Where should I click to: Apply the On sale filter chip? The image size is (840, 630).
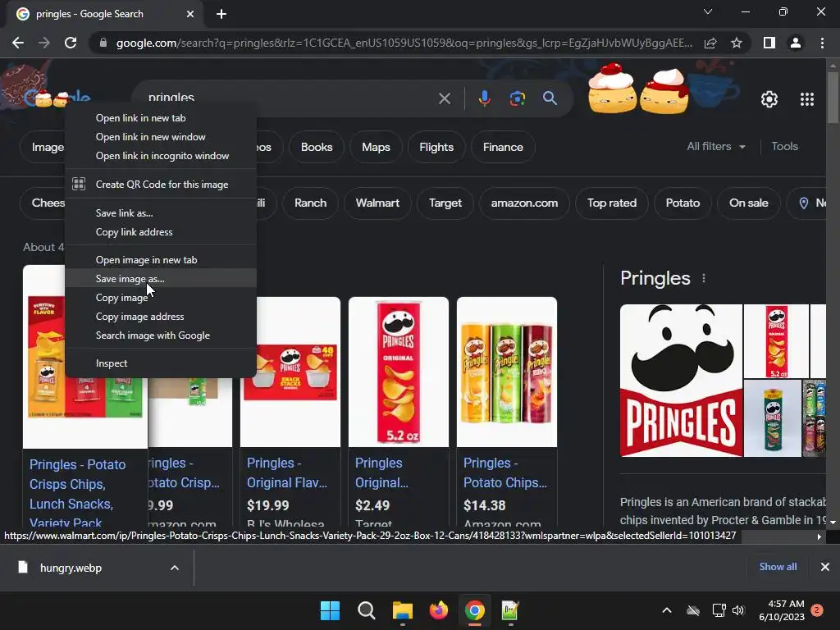point(748,203)
